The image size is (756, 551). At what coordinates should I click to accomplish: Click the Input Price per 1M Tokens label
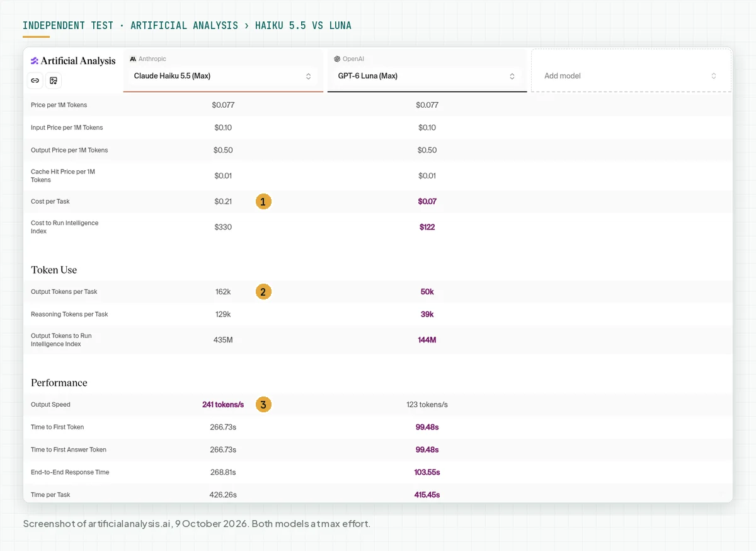(x=67, y=128)
